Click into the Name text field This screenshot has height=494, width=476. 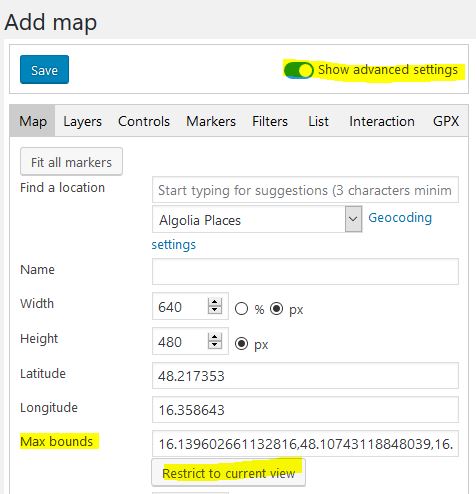[x=305, y=271]
